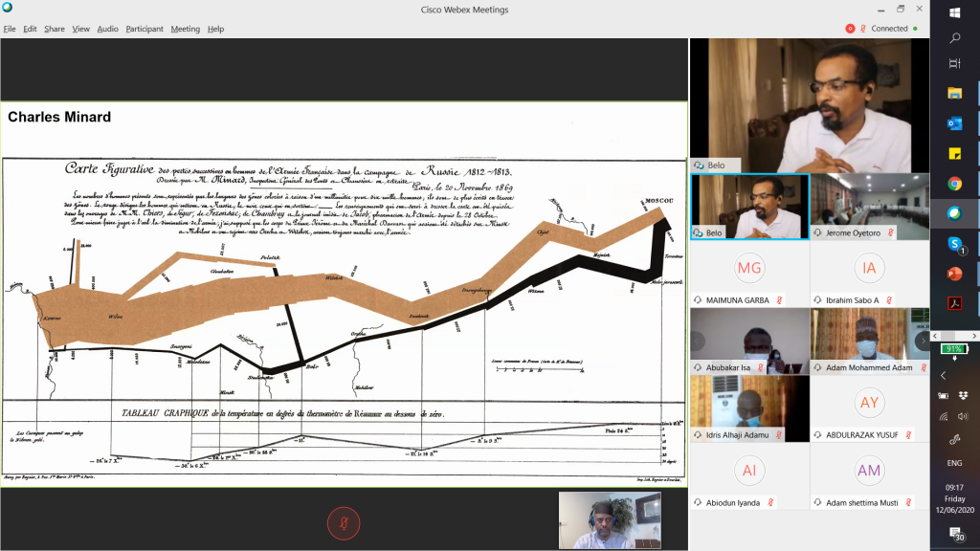Click the muted mic icon next to Abubakar Isa

click(x=761, y=368)
